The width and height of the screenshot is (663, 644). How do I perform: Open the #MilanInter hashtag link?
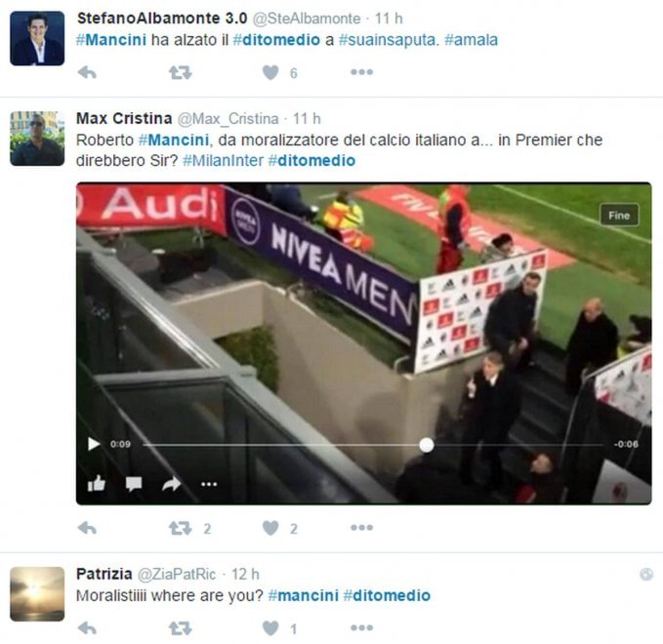coord(224,161)
